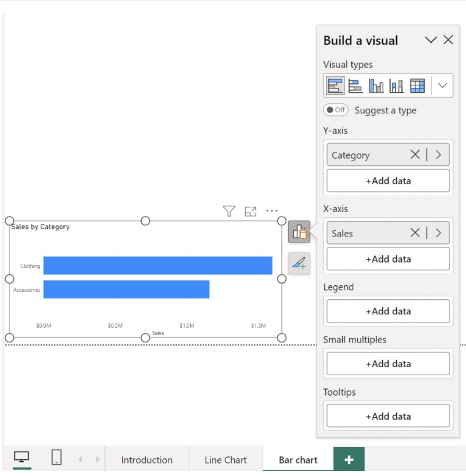The image size is (466, 476).
Task: Click the build visual chart button
Action: (299, 232)
